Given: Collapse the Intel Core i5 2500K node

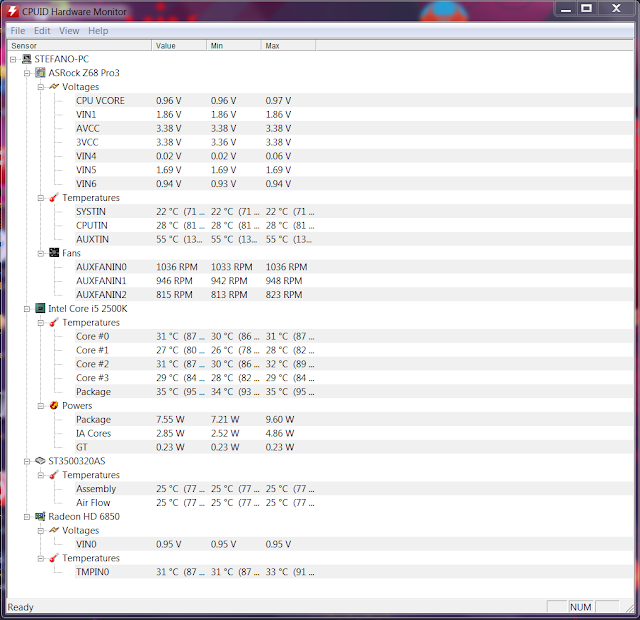Looking at the screenshot, I should 27,309.
